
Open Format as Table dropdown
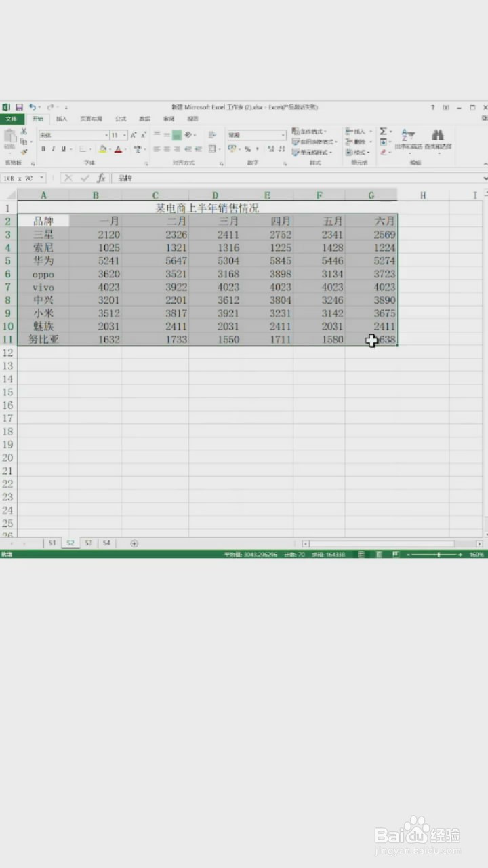click(315, 142)
